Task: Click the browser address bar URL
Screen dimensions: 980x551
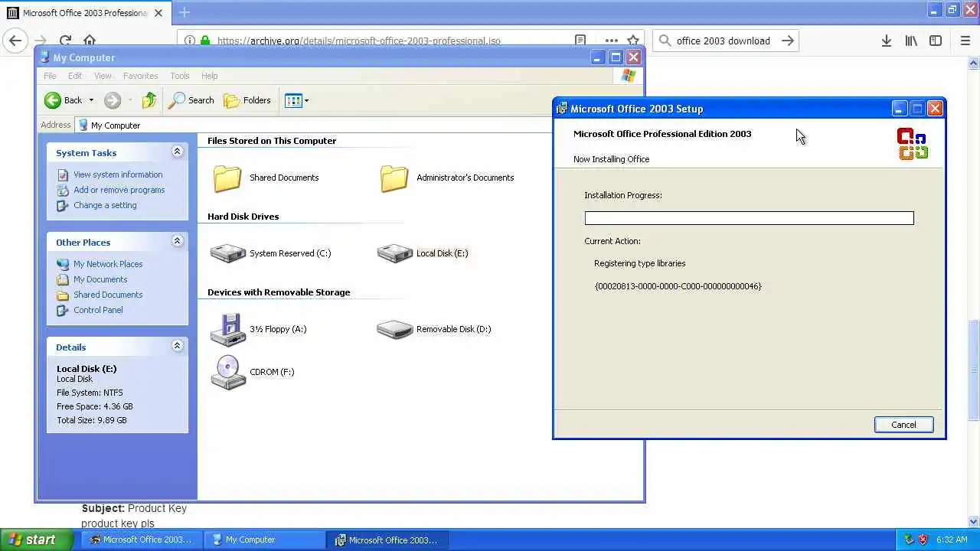Action: tap(359, 41)
